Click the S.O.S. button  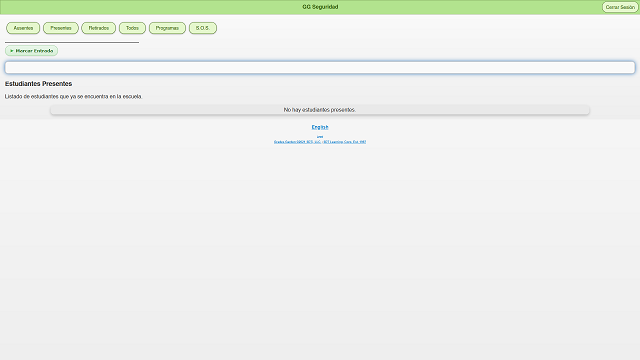(203, 28)
